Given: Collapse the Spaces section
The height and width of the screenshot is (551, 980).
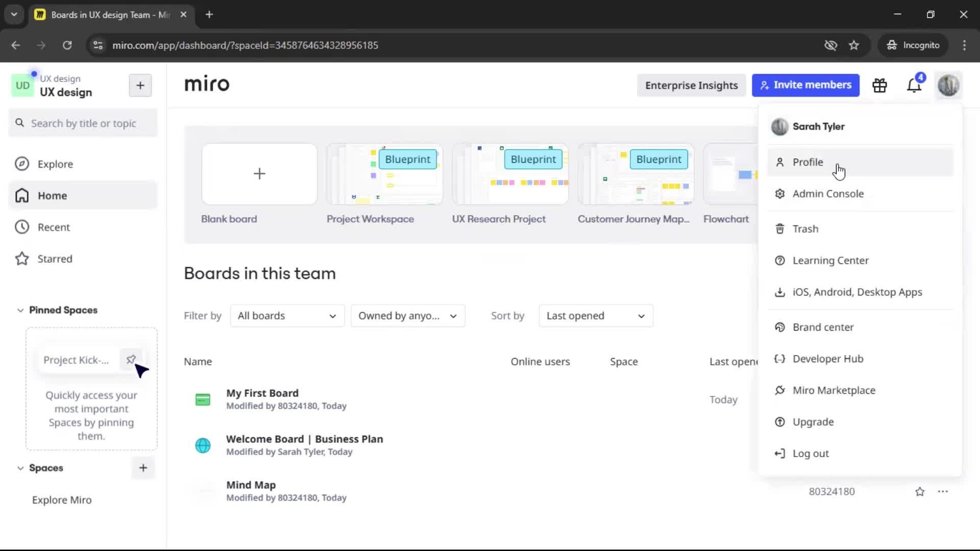Looking at the screenshot, I should 20,468.
